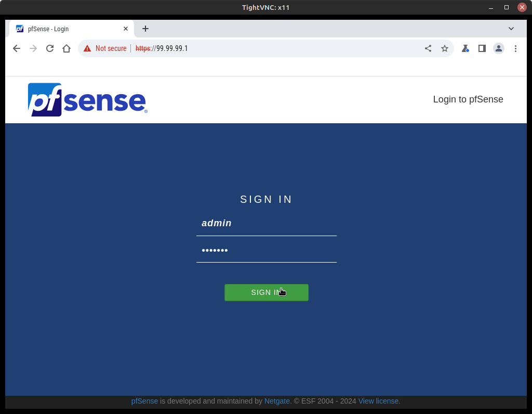Click the browser back arrow
The height and width of the screenshot is (414, 532).
(16, 48)
